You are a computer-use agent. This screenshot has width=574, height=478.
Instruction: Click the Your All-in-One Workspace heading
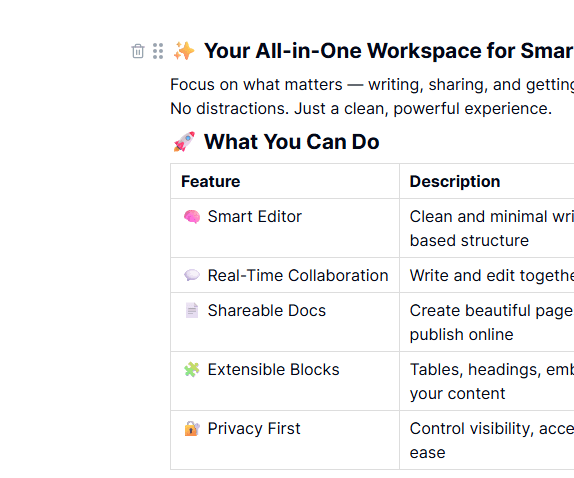(x=389, y=51)
